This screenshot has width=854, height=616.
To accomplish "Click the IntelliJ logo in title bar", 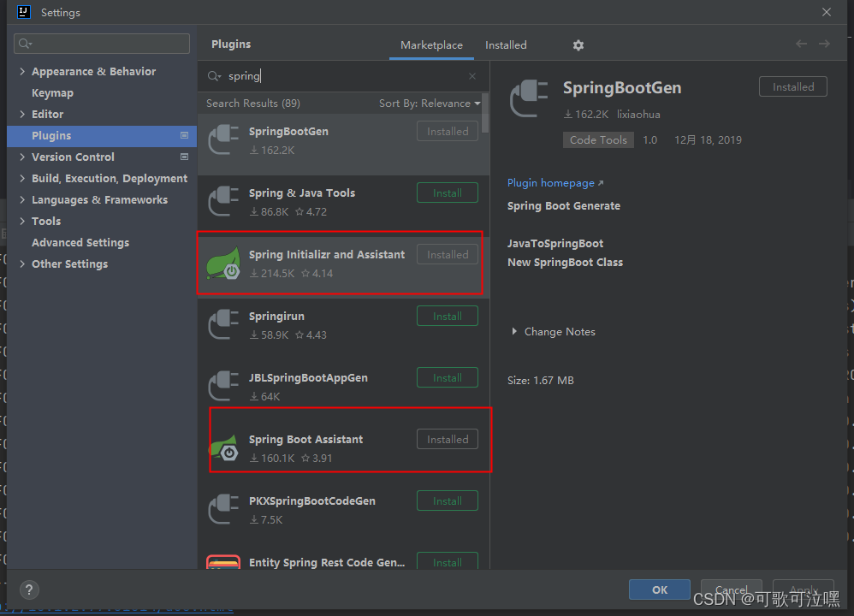I will coord(23,12).
